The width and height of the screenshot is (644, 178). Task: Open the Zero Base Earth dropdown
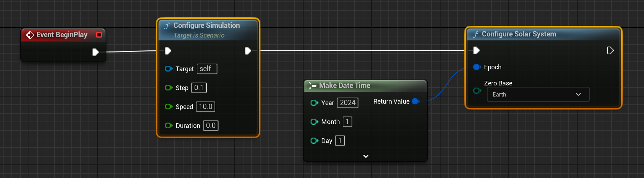pos(538,94)
